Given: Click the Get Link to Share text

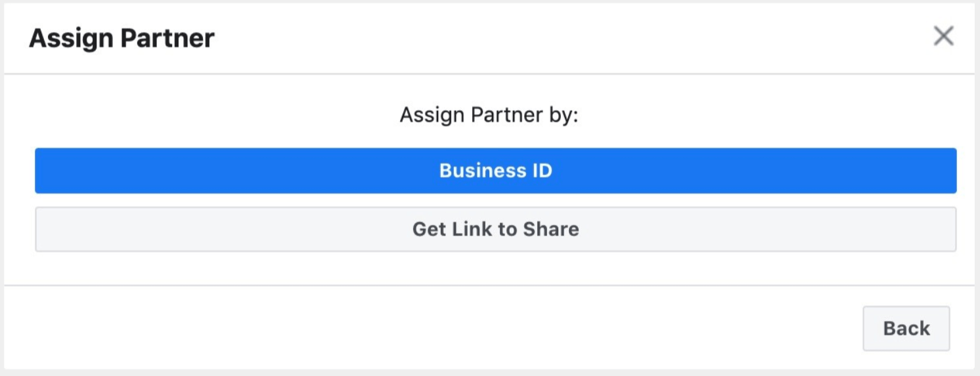Looking at the screenshot, I should pos(495,229).
